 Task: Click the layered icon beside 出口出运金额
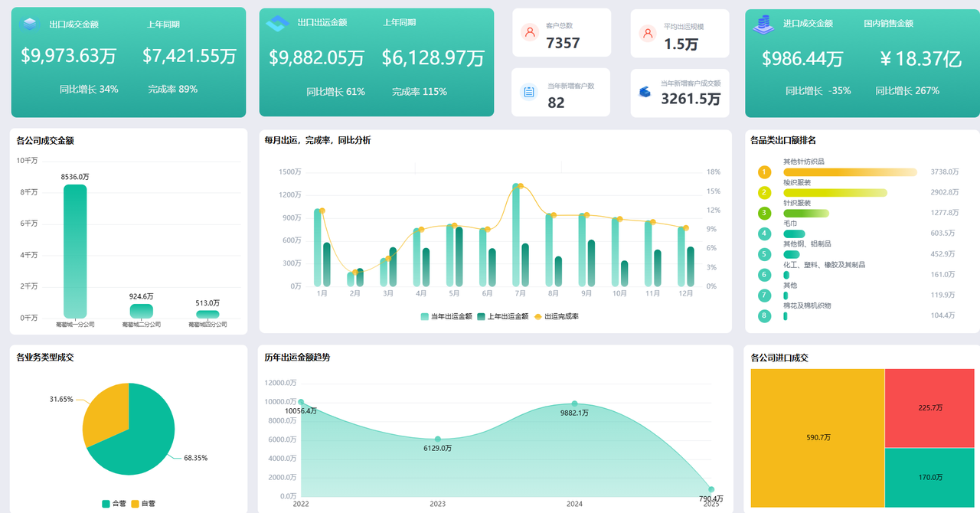tap(276, 23)
